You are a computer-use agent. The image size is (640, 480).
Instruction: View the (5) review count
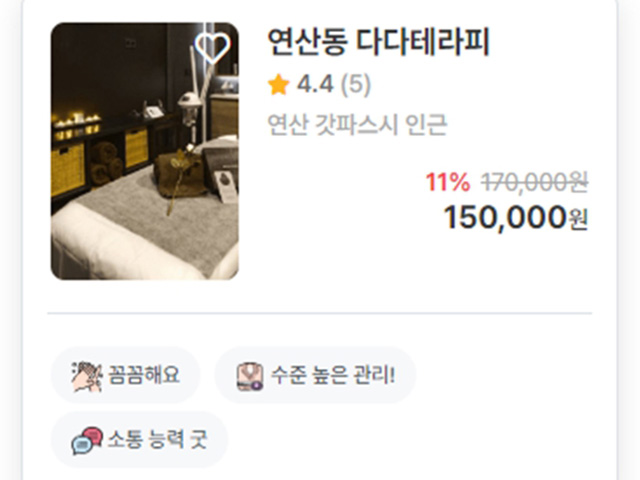pos(356,84)
